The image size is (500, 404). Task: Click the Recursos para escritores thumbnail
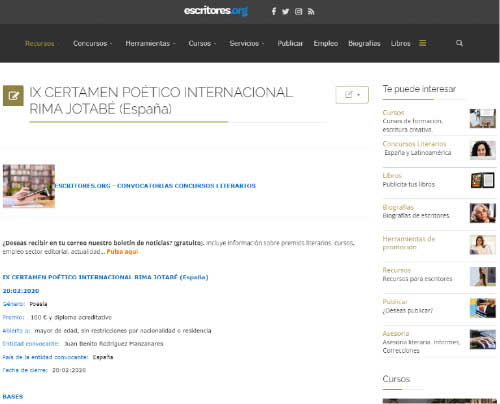tap(483, 276)
